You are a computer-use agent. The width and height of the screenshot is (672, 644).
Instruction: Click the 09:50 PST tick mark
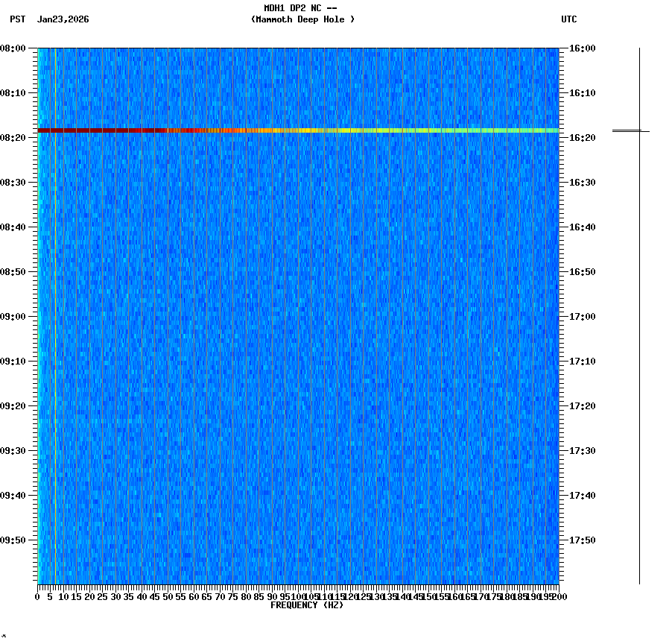tap(33, 540)
